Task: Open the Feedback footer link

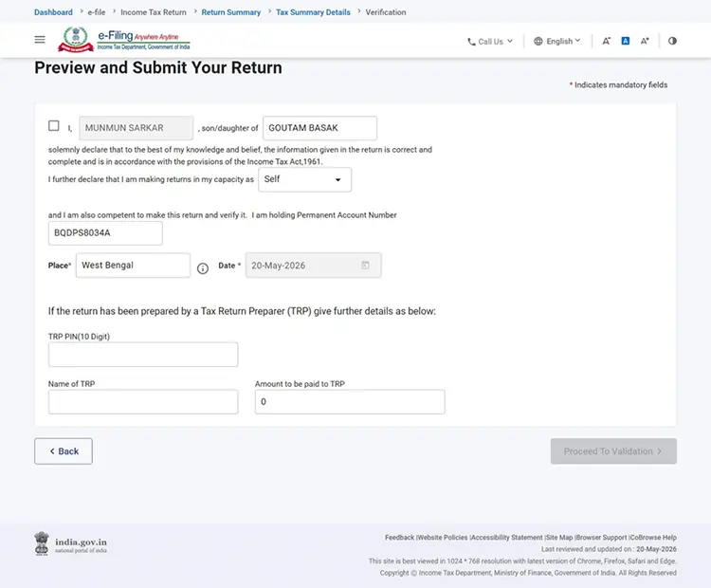Action: click(x=399, y=537)
